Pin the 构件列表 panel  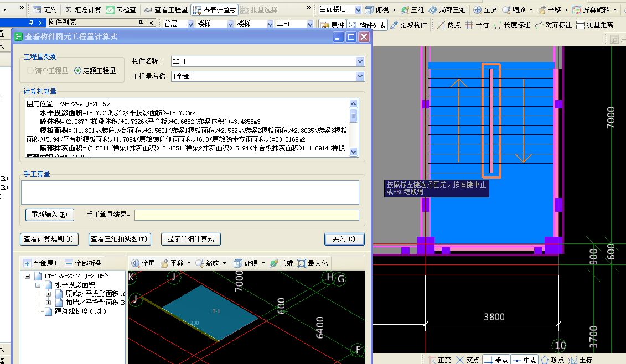(x=141, y=23)
